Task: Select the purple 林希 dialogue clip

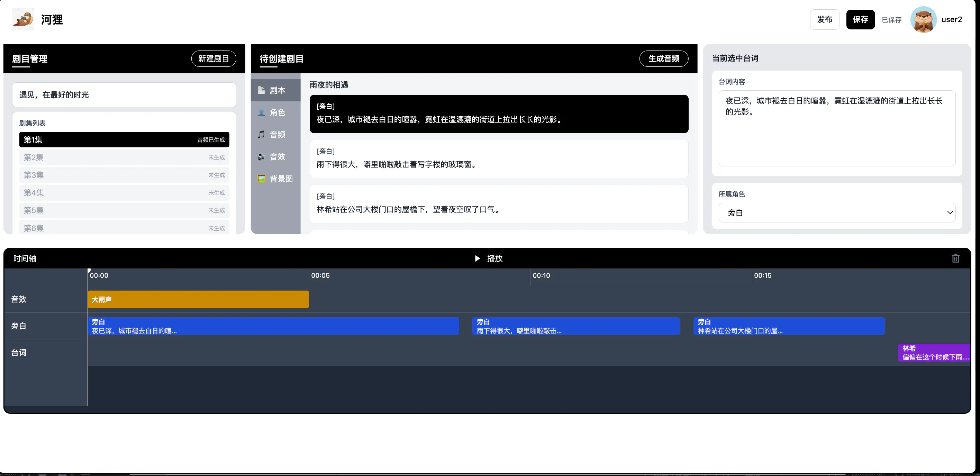Action: pyautogui.click(x=934, y=353)
